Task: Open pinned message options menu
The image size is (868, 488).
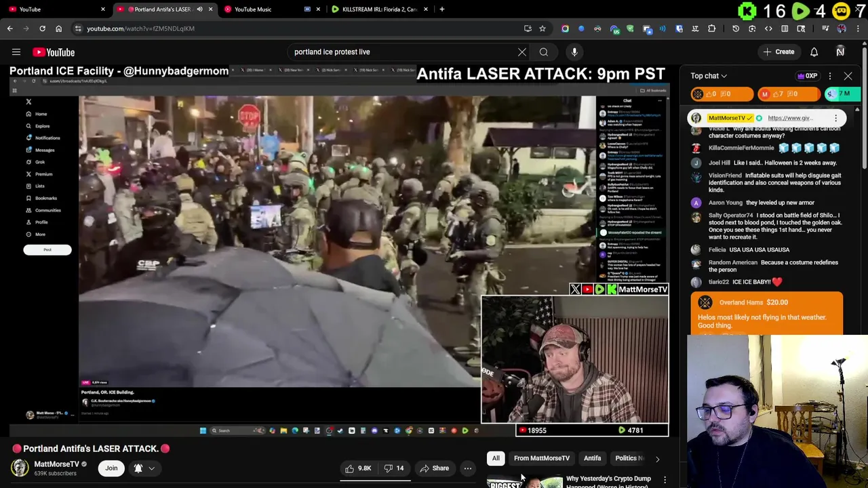Action: pyautogui.click(x=835, y=118)
